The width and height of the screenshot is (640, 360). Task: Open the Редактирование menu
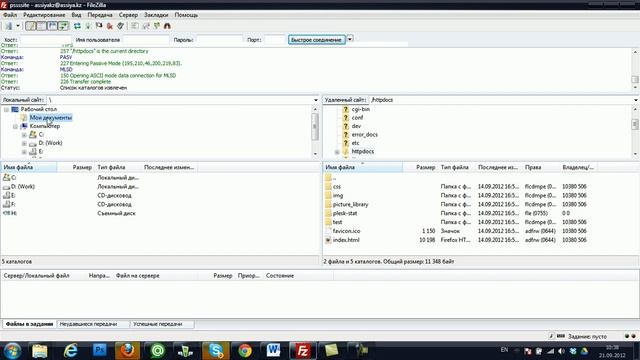[44, 15]
